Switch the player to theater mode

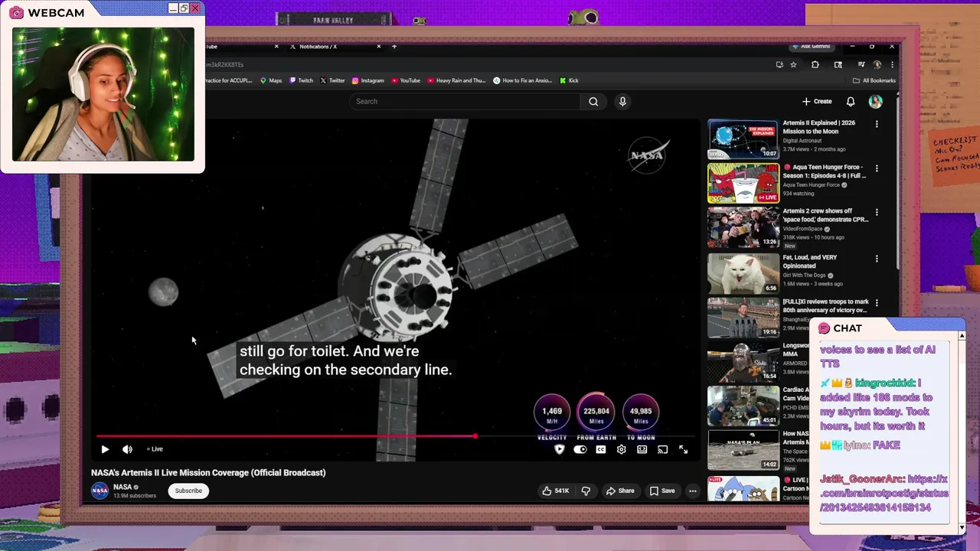[642, 450]
